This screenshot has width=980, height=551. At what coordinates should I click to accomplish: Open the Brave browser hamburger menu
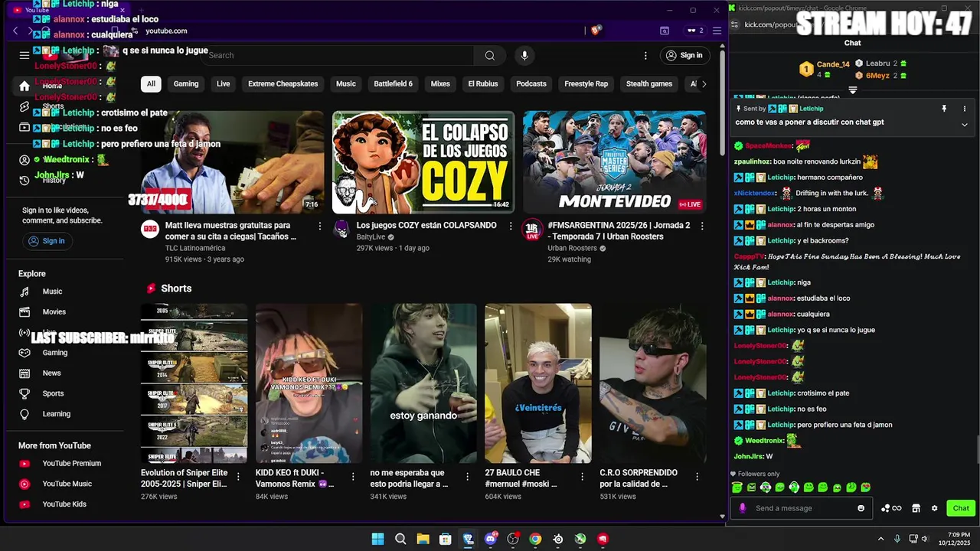click(717, 31)
